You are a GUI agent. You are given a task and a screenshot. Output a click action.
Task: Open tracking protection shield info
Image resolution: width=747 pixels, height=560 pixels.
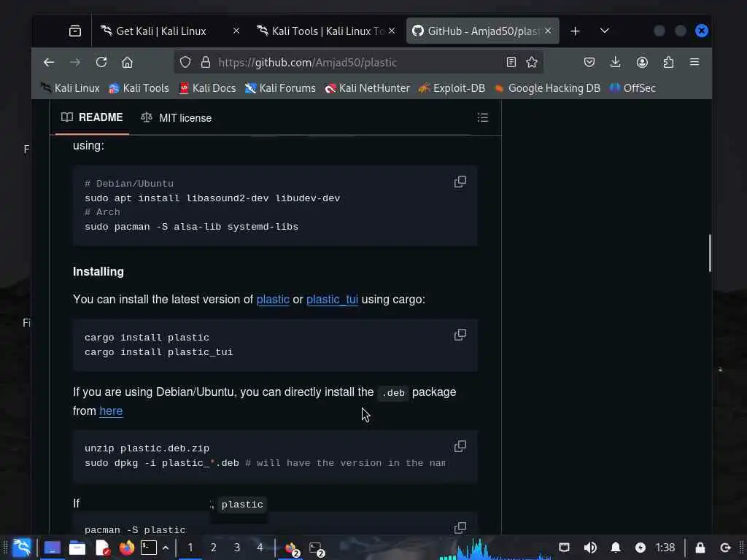click(x=185, y=63)
